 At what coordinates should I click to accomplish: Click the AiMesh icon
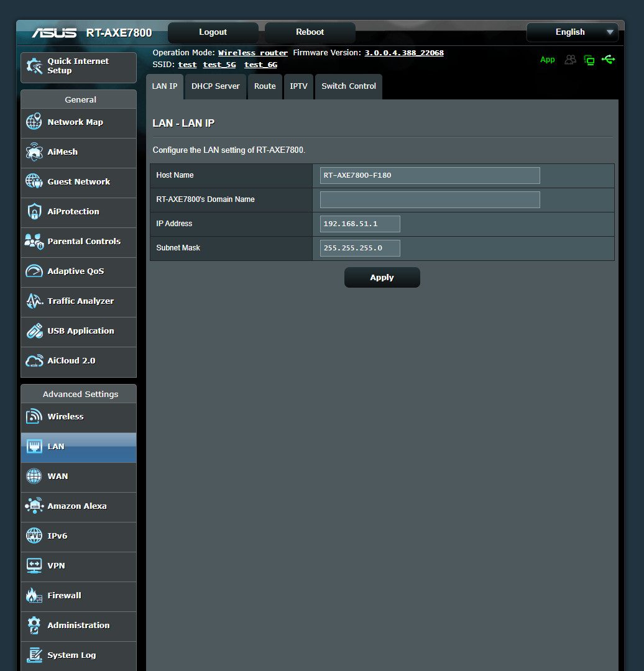click(34, 152)
